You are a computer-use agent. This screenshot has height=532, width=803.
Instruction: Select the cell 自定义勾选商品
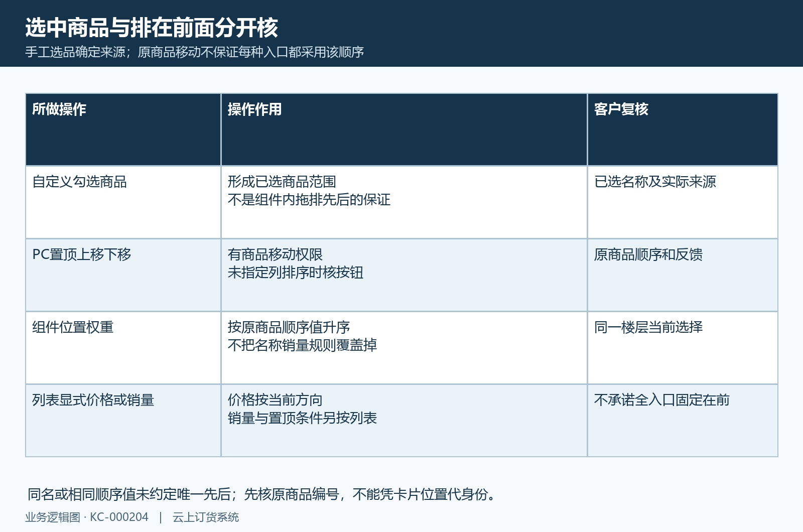[x=123, y=202]
